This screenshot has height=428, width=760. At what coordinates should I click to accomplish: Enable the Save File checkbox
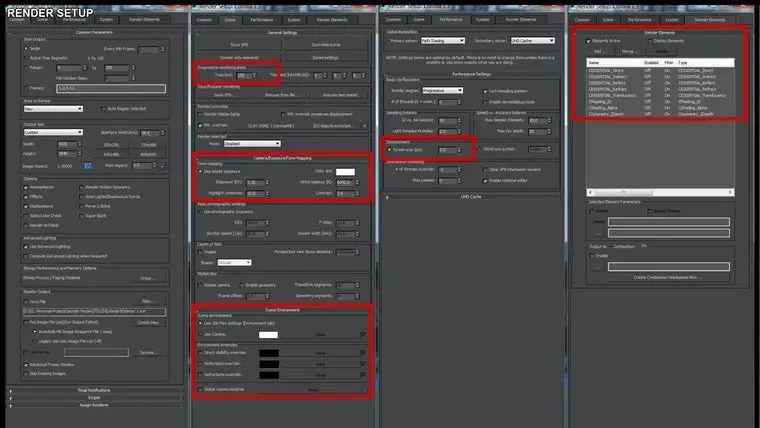click(x=26, y=301)
